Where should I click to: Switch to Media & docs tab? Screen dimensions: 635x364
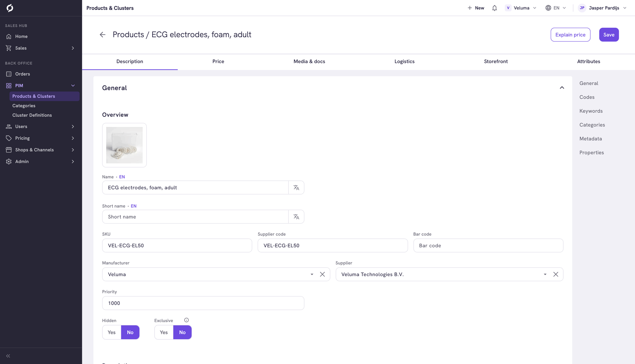coord(309,62)
